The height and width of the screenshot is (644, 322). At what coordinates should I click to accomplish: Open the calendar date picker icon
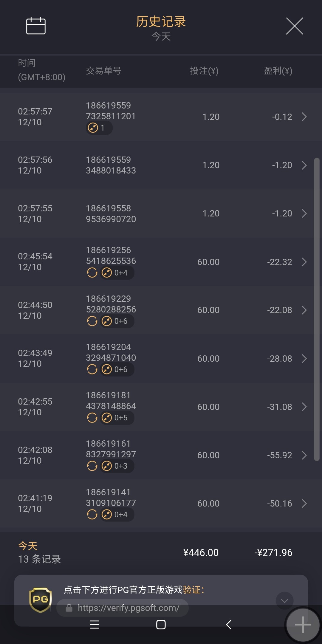click(x=36, y=26)
